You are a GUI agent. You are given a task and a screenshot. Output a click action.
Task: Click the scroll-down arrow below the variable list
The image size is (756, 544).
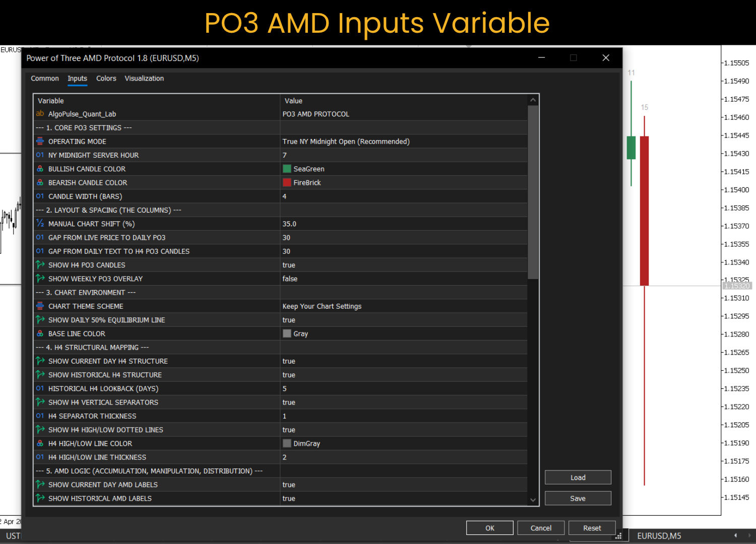coord(533,501)
